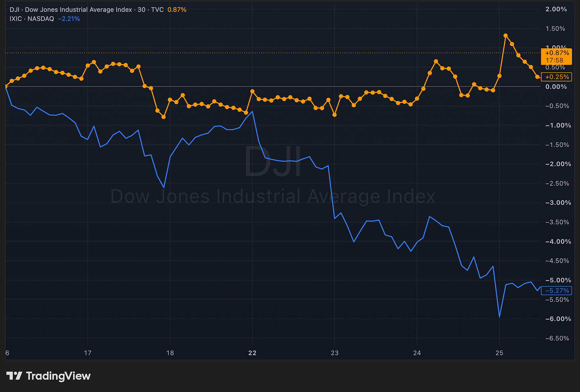The width and height of the screenshot is (580, 392).
Task: Click the blue −5.27% axis label
Action: click(556, 291)
